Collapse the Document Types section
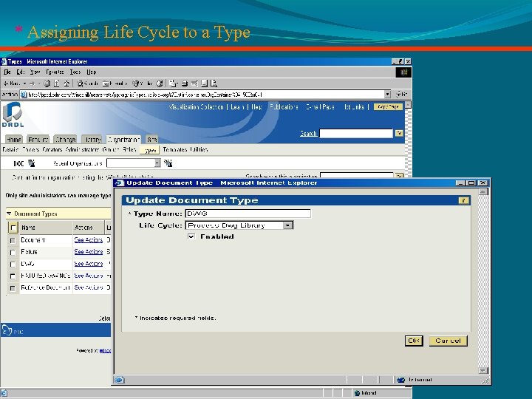The height and width of the screenshot is (399, 532). tap(9, 214)
